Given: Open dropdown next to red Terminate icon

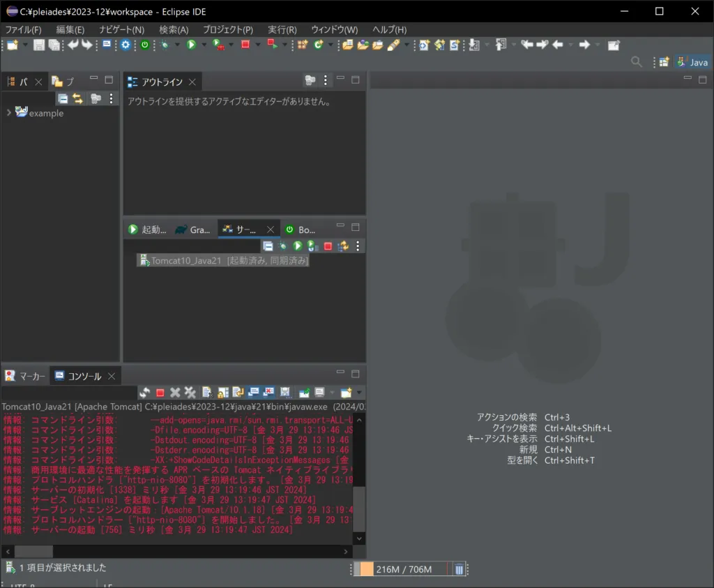Looking at the screenshot, I should [258, 45].
